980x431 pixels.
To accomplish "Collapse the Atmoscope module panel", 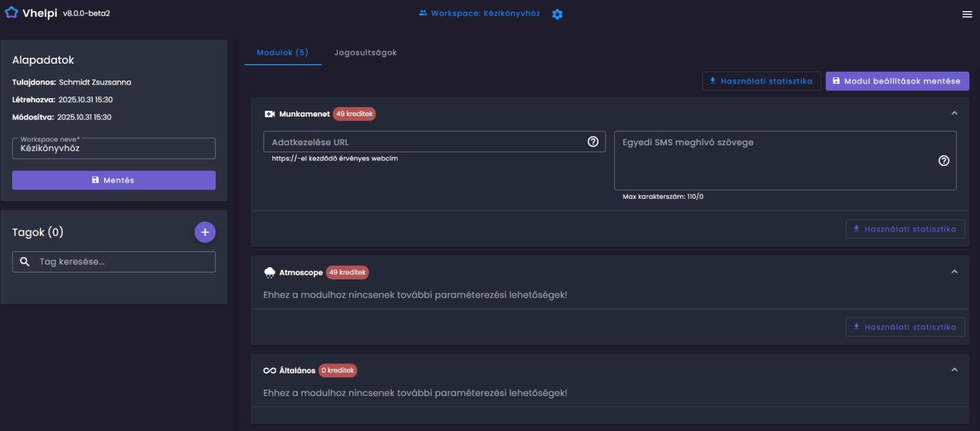I will (x=954, y=272).
